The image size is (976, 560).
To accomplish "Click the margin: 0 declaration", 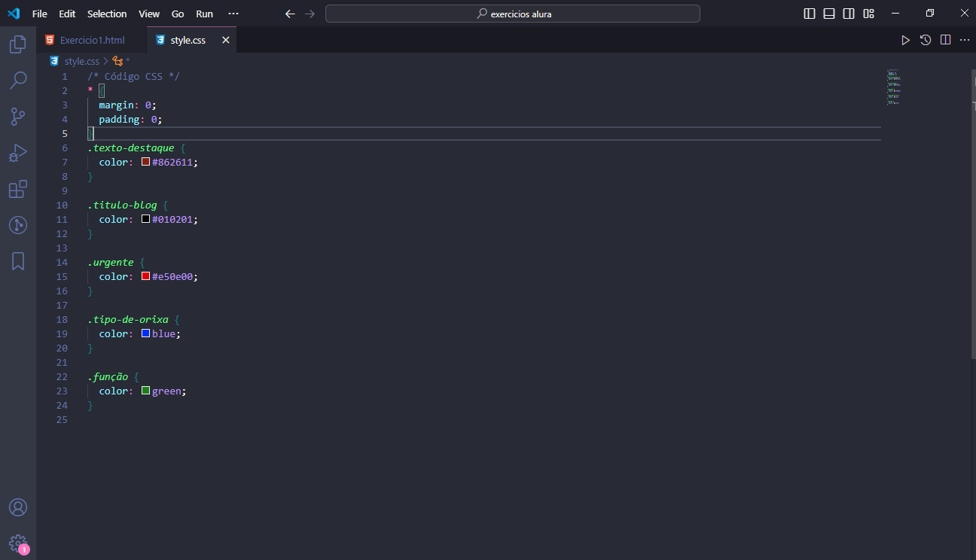I will 127,105.
